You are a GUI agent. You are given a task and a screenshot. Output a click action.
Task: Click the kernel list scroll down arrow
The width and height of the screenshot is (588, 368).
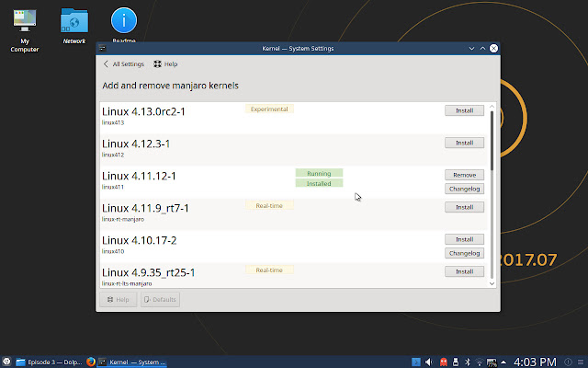(x=492, y=284)
